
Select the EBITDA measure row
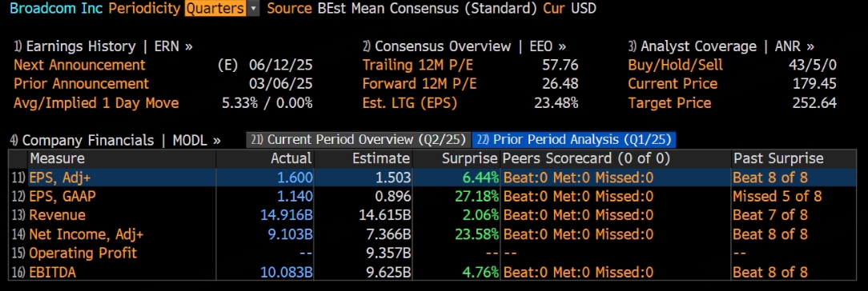[434, 272]
